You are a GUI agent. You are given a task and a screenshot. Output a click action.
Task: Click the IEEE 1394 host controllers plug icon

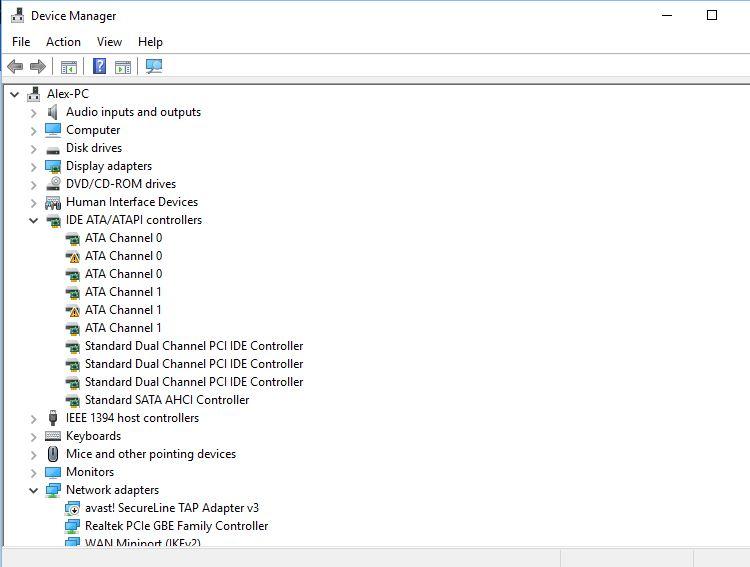point(53,418)
